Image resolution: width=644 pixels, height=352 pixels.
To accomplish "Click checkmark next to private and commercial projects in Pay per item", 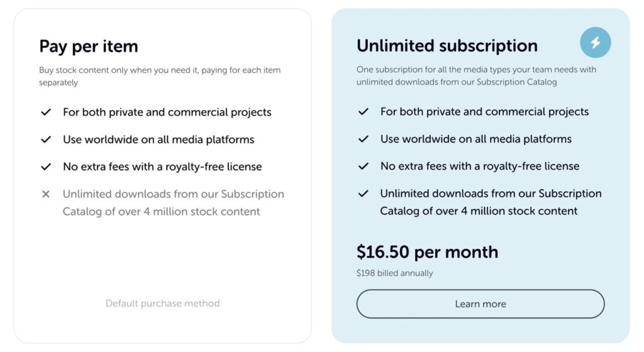I will coord(45,112).
